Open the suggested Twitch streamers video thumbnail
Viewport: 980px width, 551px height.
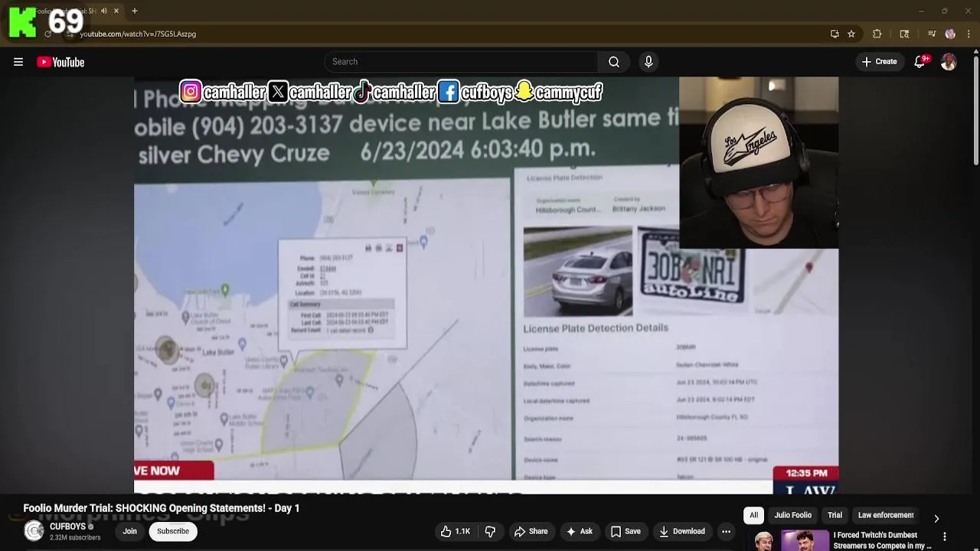pos(791,540)
